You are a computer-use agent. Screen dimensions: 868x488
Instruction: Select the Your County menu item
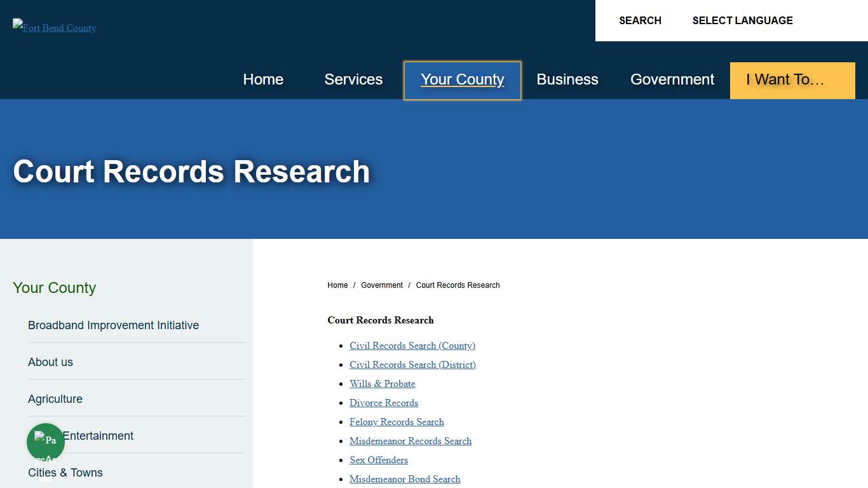pyautogui.click(x=462, y=79)
